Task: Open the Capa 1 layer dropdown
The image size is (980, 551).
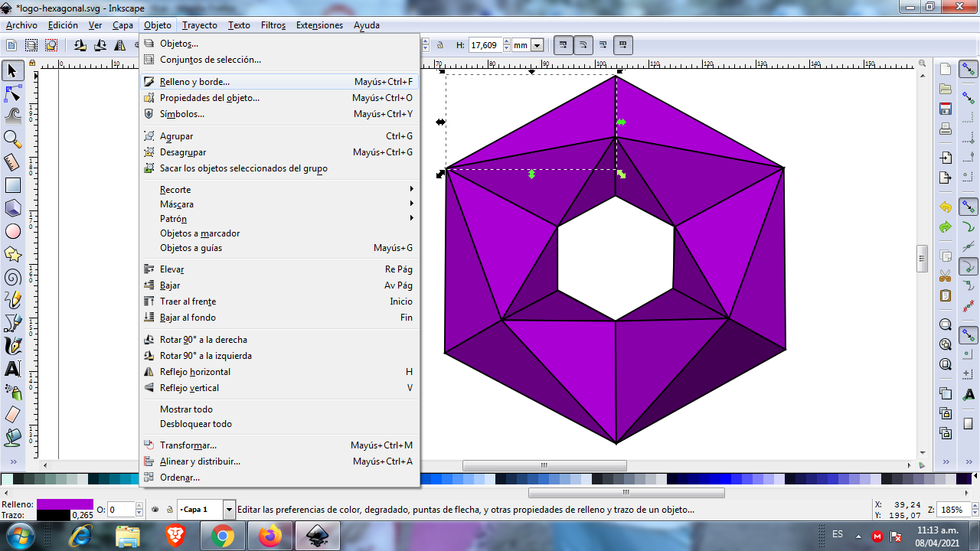Action: pyautogui.click(x=229, y=509)
